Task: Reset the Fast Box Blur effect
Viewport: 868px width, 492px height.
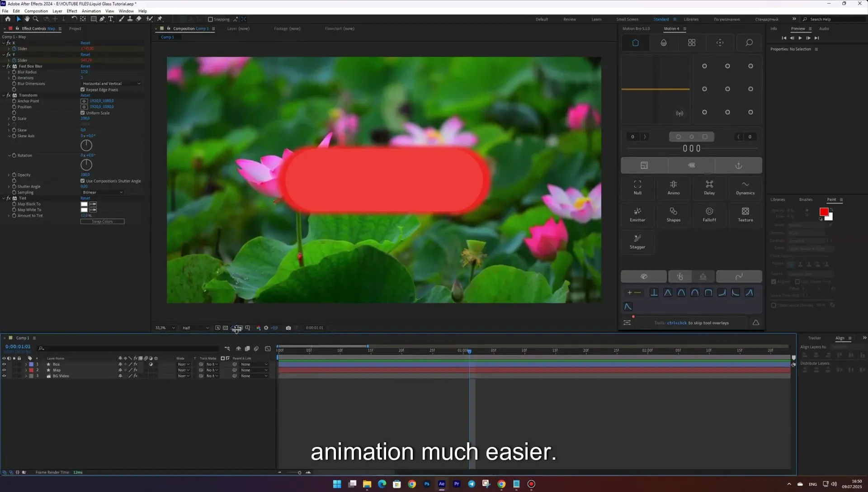Action: (85, 66)
